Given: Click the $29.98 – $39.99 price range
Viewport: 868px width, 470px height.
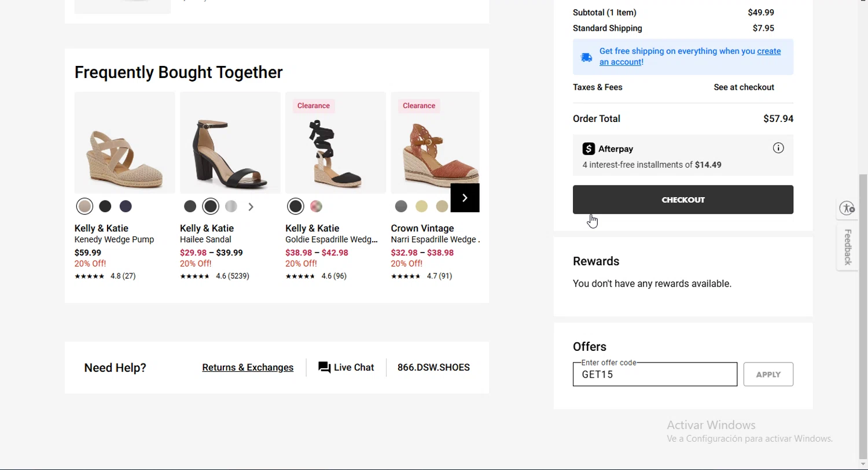Looking at the screenshot, I should click(x=211, y=253).
